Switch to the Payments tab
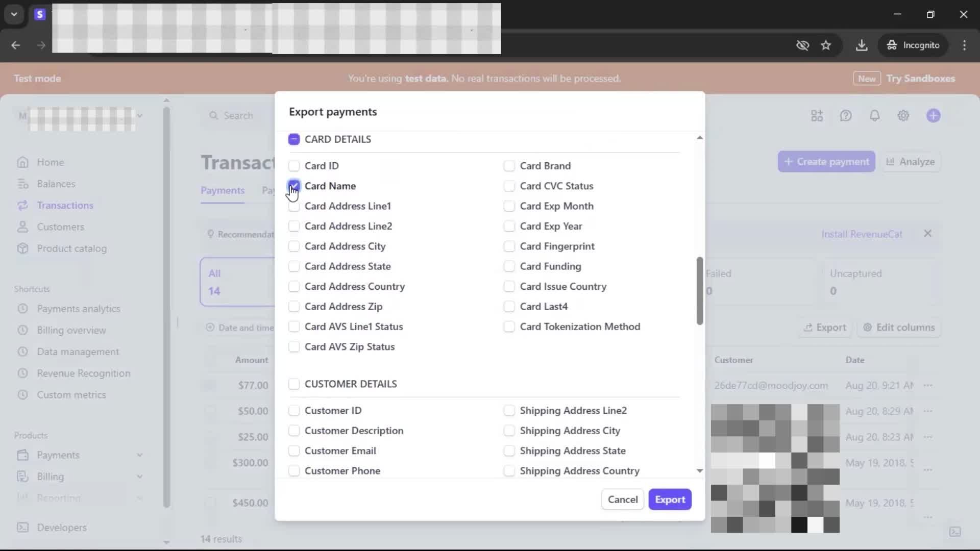The width and height of the screenshot is (980, 551). tap(223, 190)
